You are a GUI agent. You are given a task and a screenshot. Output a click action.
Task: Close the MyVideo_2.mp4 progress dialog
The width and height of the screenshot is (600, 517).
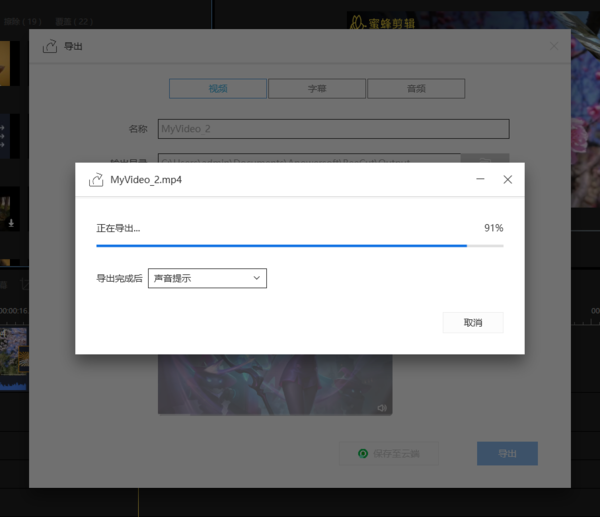507,180
